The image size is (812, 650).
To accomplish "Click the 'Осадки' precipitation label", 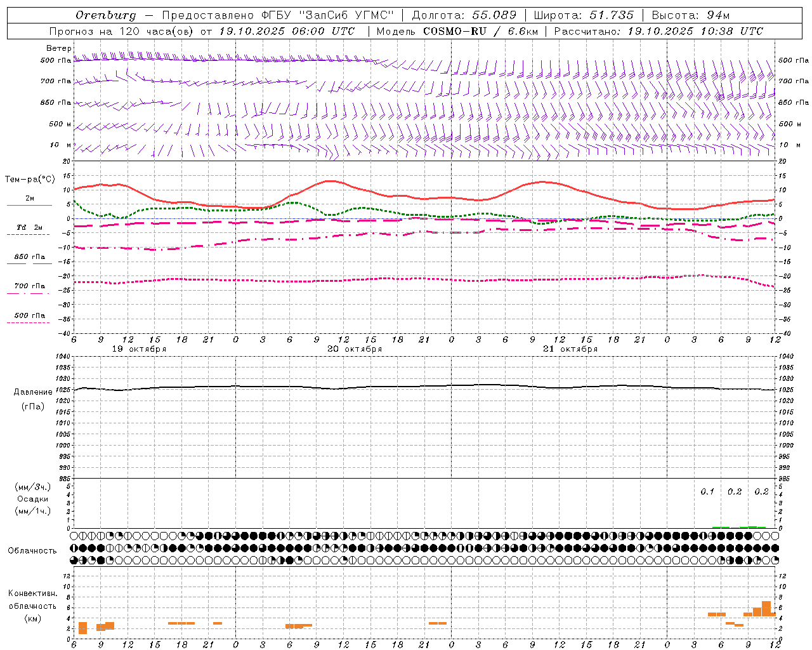I will (x=33, y=499).
